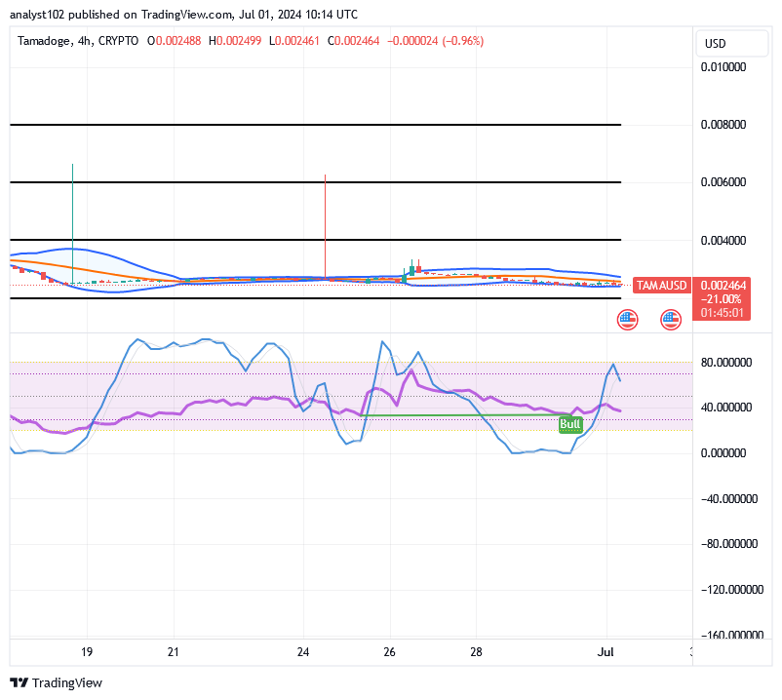This screenshot has height=700, width=782.
Task: Click the 0.000000 oscillator axis label
Action: point(723,453)
